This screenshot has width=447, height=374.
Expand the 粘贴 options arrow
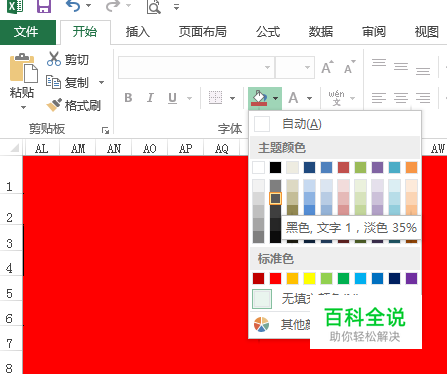pos(23,107)
